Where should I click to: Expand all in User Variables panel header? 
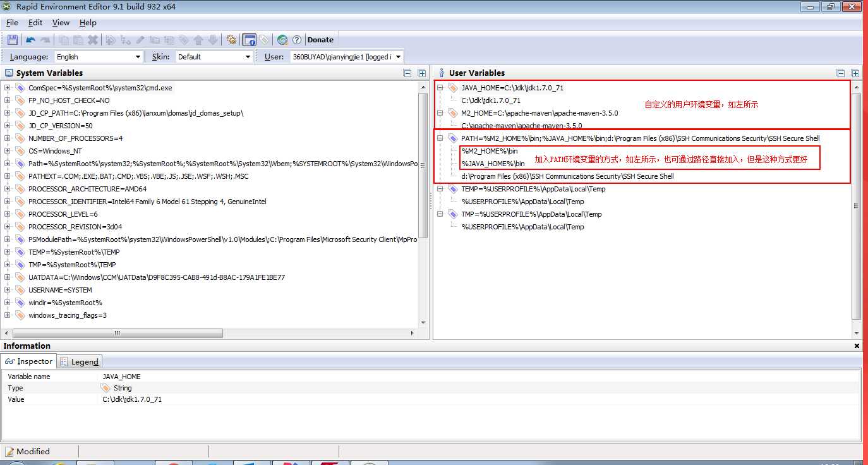point(855,73)
